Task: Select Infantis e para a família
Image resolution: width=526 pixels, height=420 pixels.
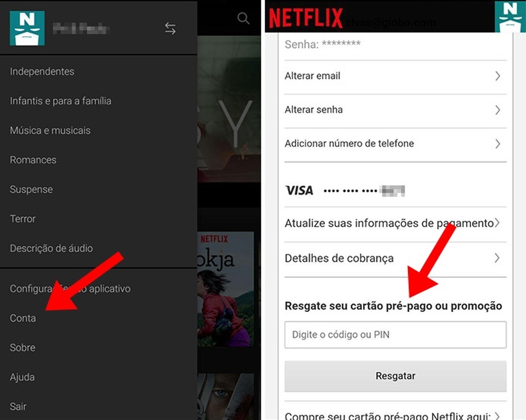Action: pyautogui.click(x=60, y=101)
